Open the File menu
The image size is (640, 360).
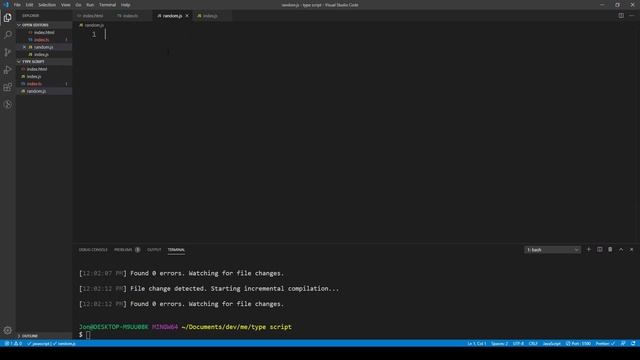point(17,5)
